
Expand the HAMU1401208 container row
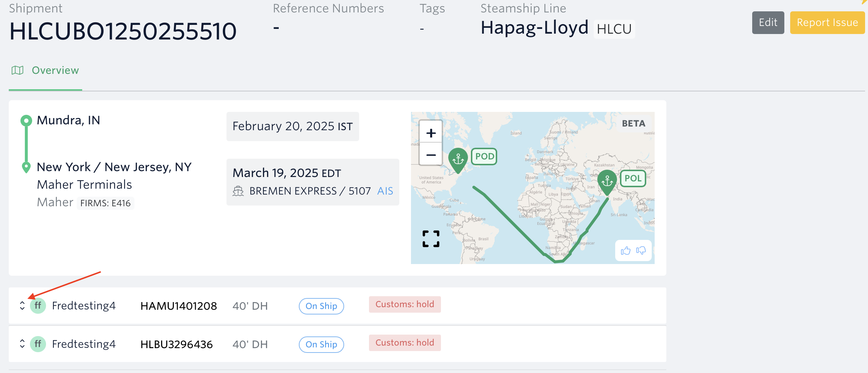tap(22, 306)
